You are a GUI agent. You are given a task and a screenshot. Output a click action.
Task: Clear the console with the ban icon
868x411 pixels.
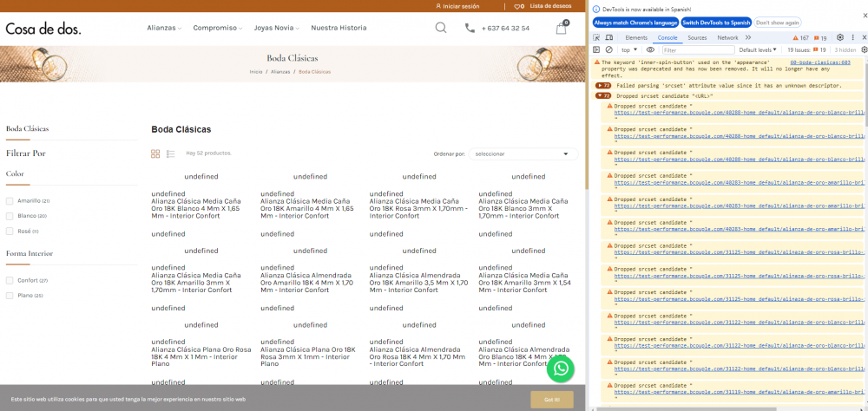[x=609, y=49]
